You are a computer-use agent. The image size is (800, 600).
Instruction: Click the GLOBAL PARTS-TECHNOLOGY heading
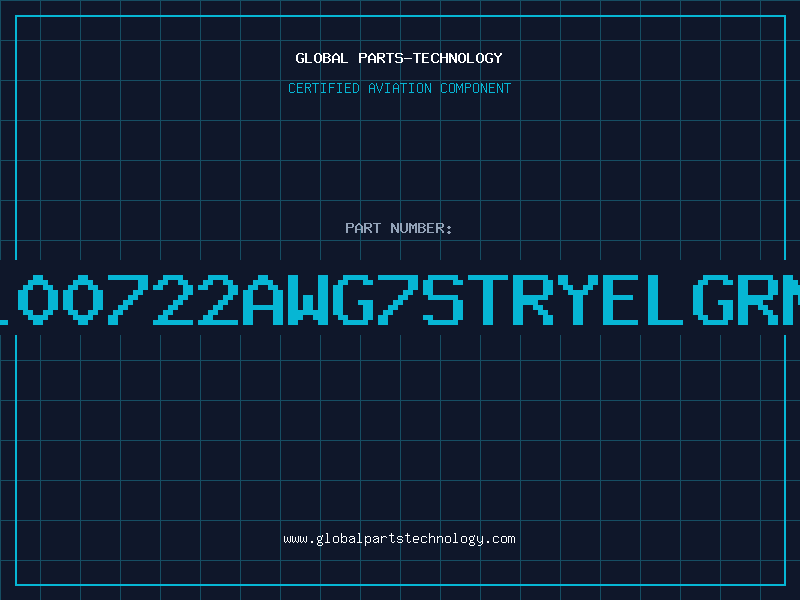point(399,58)
